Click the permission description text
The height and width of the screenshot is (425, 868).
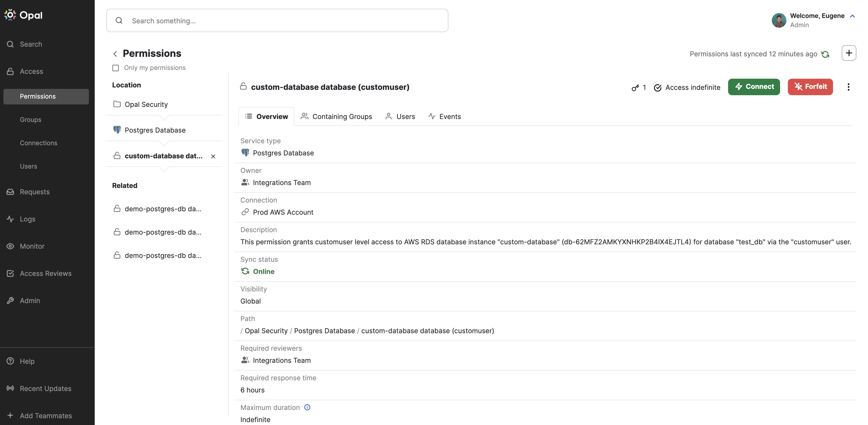pyautogui.click(x=546, y=242)
